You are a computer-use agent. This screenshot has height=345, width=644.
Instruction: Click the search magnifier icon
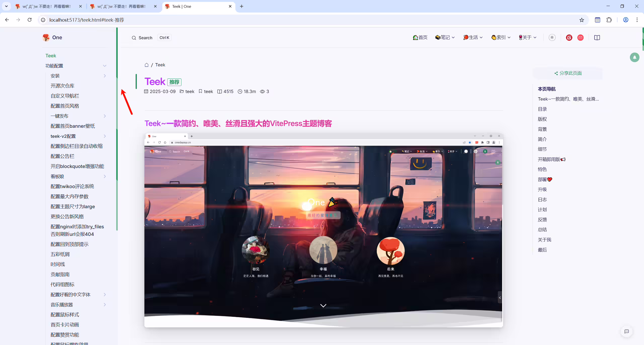[134, 38]
